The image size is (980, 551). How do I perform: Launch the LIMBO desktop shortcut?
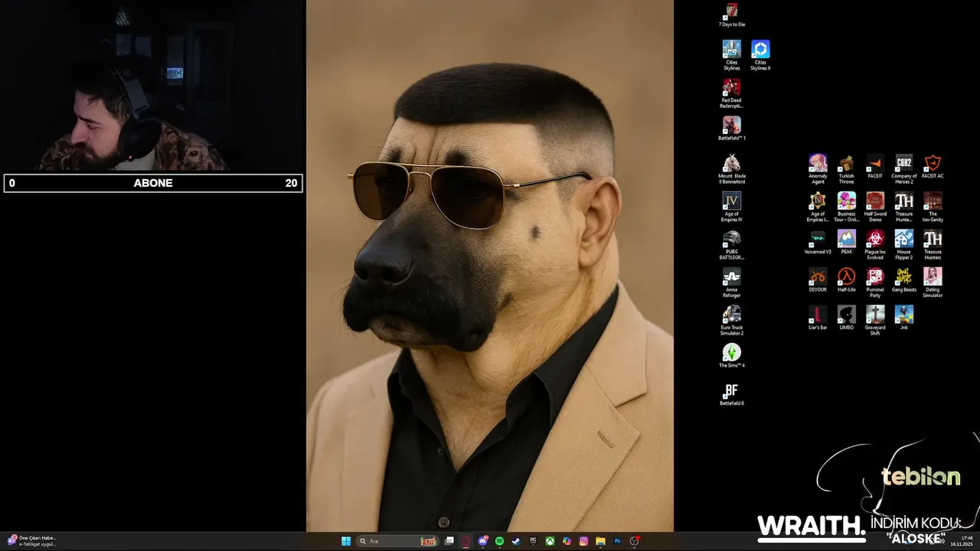coord(846,318)
